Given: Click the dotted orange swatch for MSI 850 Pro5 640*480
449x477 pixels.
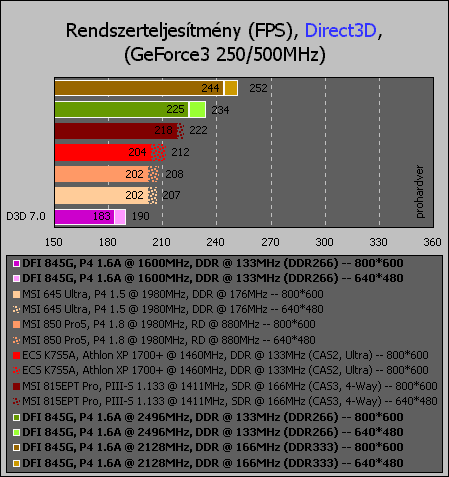Looking at the screenshot, I should pos(16,340).
